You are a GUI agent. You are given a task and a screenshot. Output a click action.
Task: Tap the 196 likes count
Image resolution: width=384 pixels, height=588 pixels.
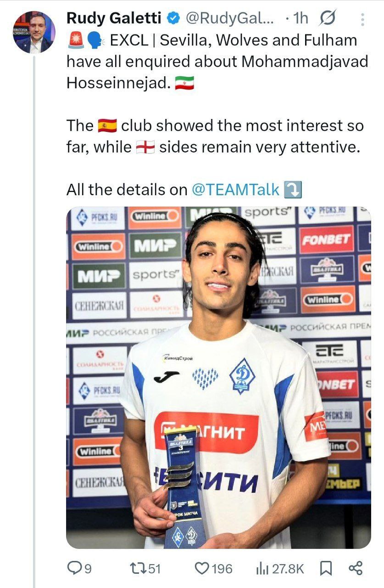coord(222,569)
